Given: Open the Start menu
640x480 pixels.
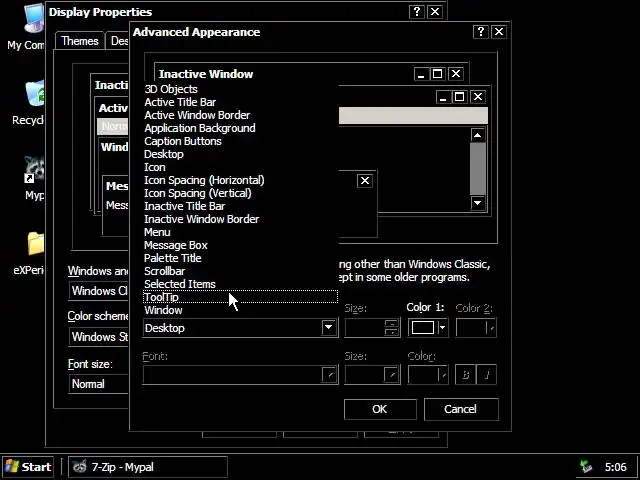Looking at the screenshot, I should tap(28, 467).
